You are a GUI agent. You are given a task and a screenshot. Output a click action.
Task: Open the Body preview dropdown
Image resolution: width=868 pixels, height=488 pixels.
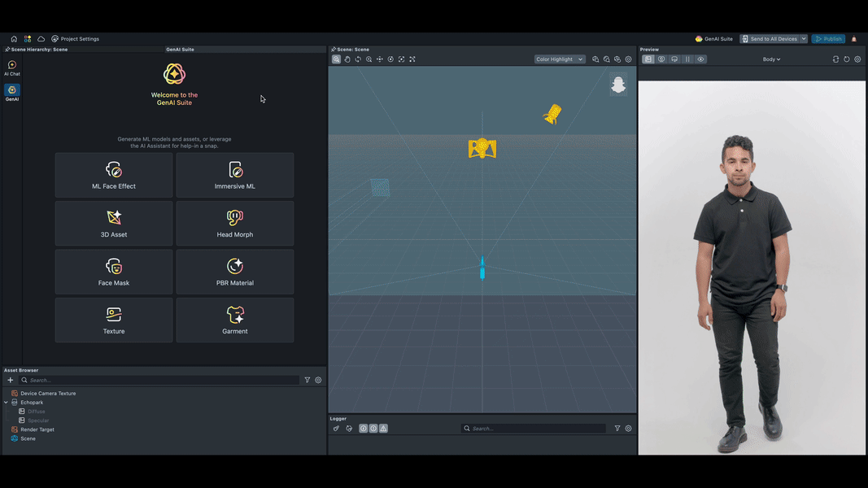(772, 59)
